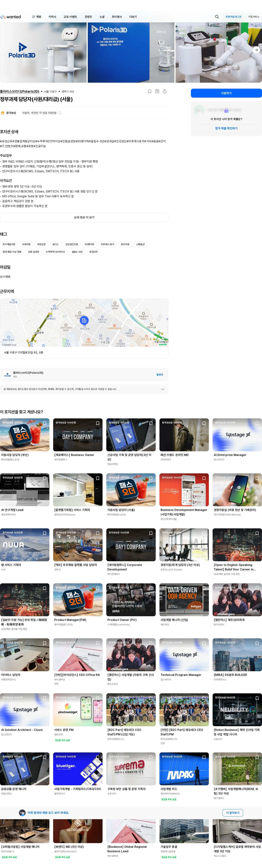Bookmark the 사업개발 리드 MPAG card
The width and height of the screenshot is (262, 868).
(x=204, y=757)
